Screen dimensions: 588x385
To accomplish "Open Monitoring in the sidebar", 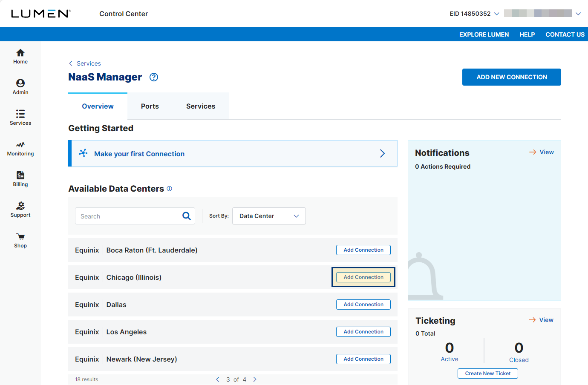I will click(x=20, y=148).
